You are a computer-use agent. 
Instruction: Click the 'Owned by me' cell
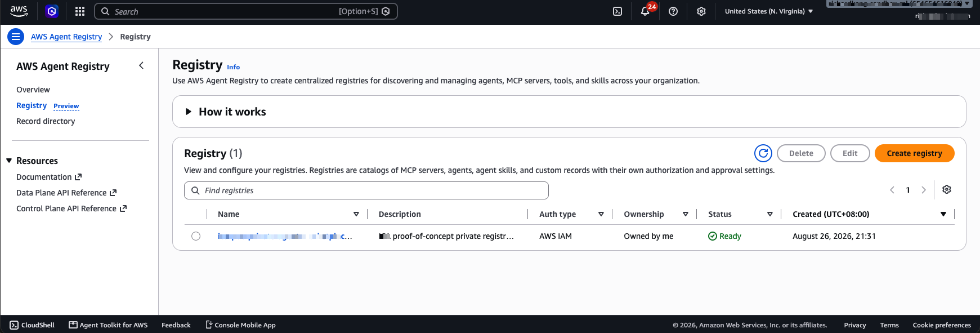(x=648, y=236)
